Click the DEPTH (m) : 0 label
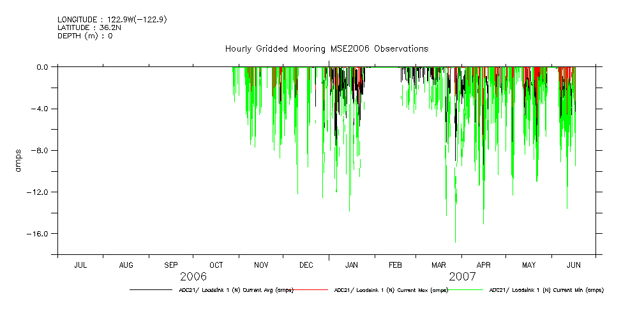Viewport: 644px width, 322px height. (x=85, y=36)
